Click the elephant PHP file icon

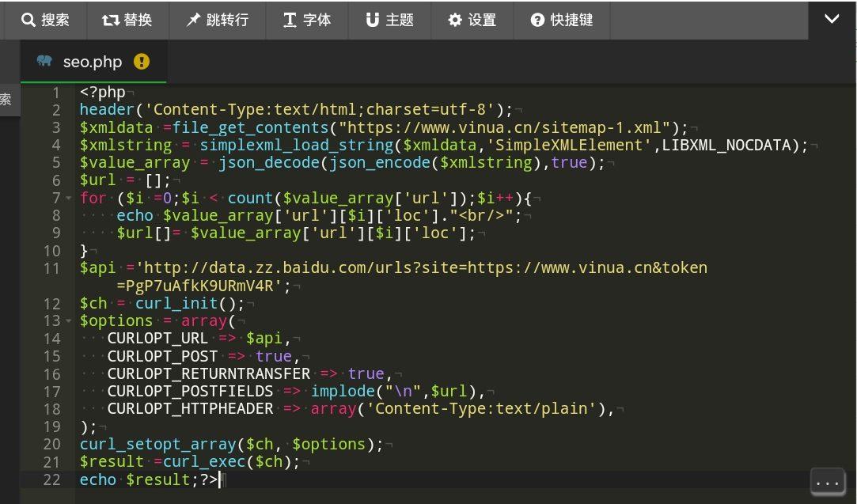coord(44,60)
